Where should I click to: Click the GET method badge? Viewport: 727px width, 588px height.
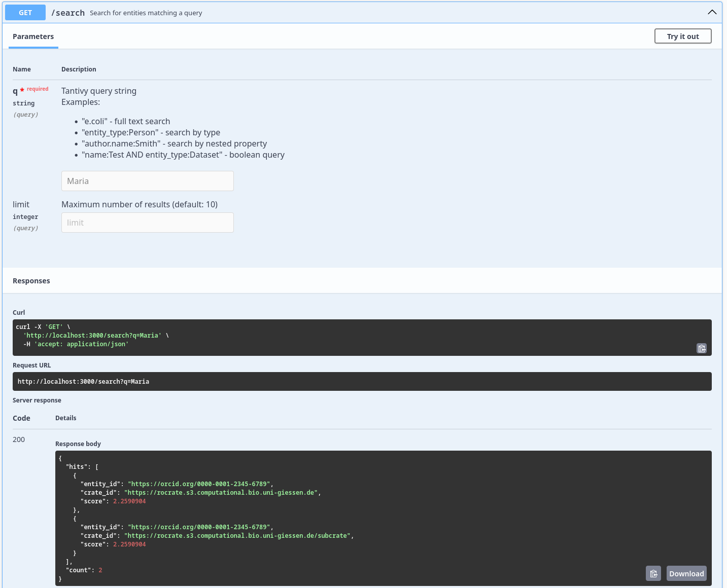[25, 12]
